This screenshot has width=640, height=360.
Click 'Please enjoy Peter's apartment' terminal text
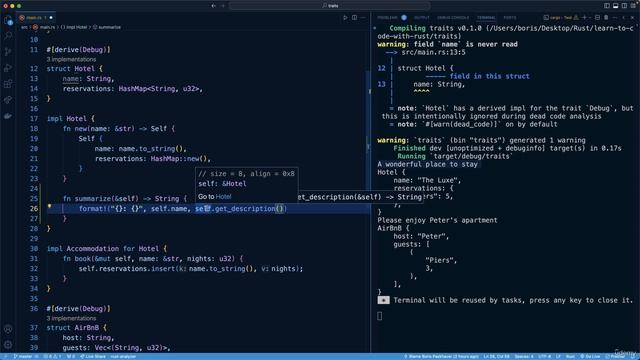click(x=437, y=220)
